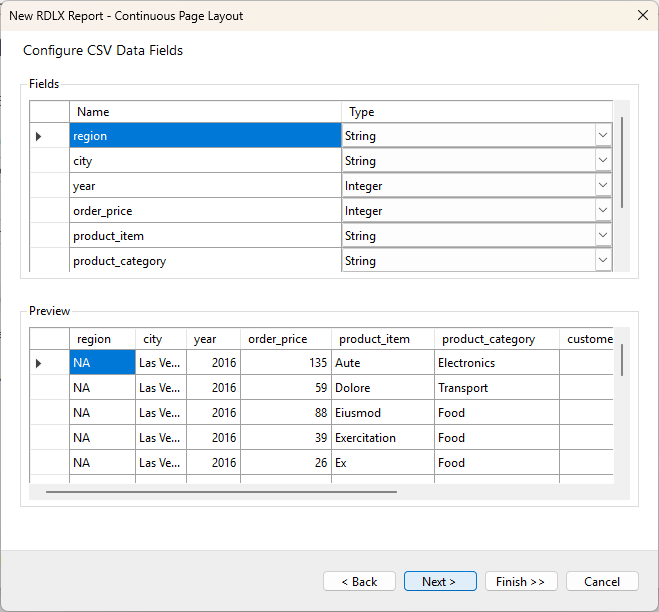Open Type dropdown for year field
659x612 pixels.
602,186
